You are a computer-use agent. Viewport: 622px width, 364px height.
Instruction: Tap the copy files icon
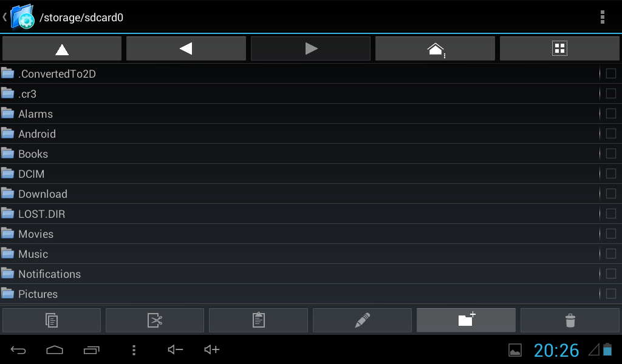click(x=52, y=320)
